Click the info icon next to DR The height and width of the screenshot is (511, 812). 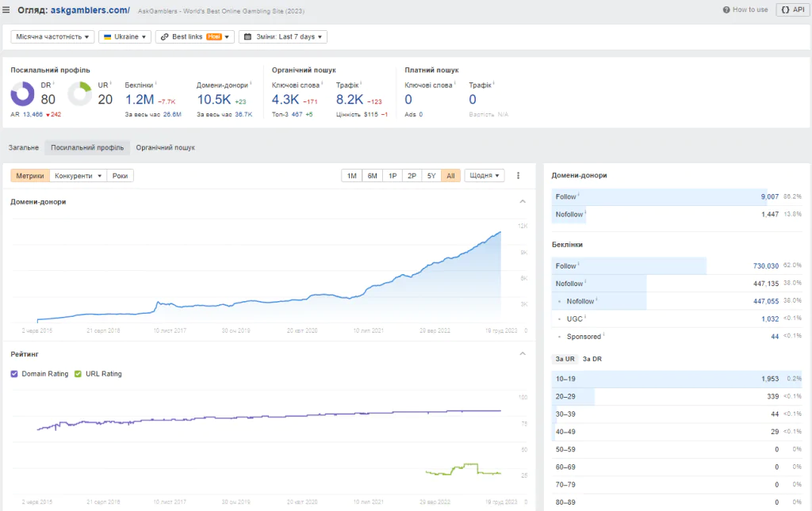pos(53,83)
